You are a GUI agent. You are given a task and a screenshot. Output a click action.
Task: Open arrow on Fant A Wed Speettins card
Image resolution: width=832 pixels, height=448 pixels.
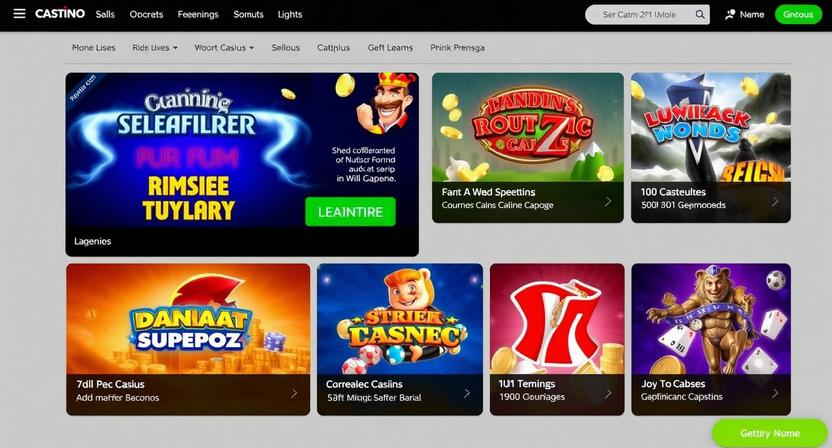tap(608, 202)
